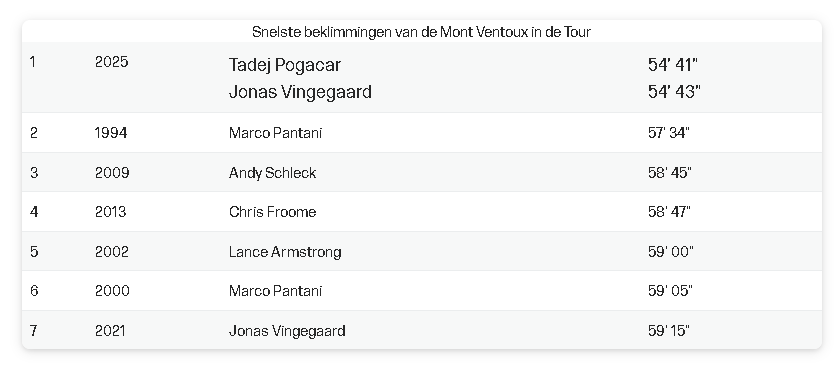The height and width of the screenshot is (372, 840).
Task: Select the name Chris Froome
Action: coord(272,212)
